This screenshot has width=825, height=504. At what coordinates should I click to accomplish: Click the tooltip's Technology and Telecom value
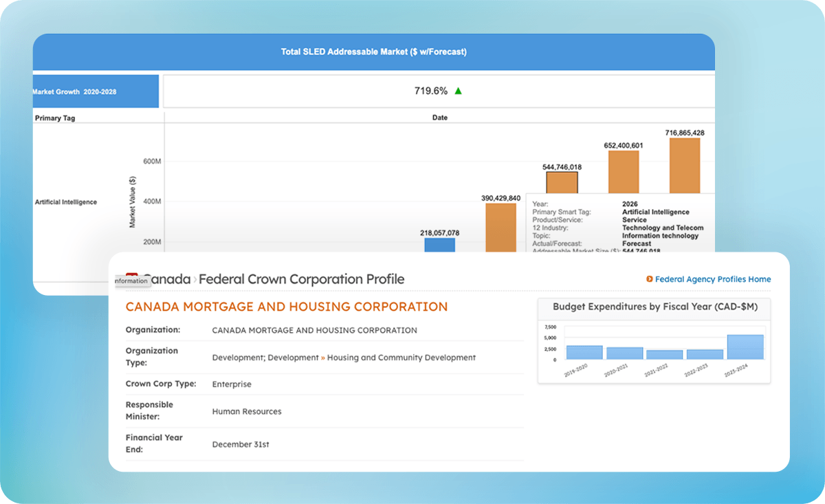663,228
